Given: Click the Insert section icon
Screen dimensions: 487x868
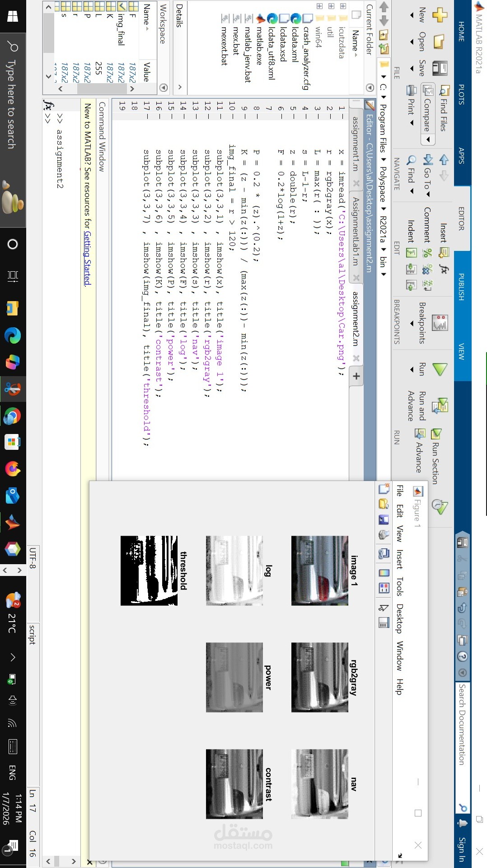Looking at the screenshot, I should [x=444, y=252].
